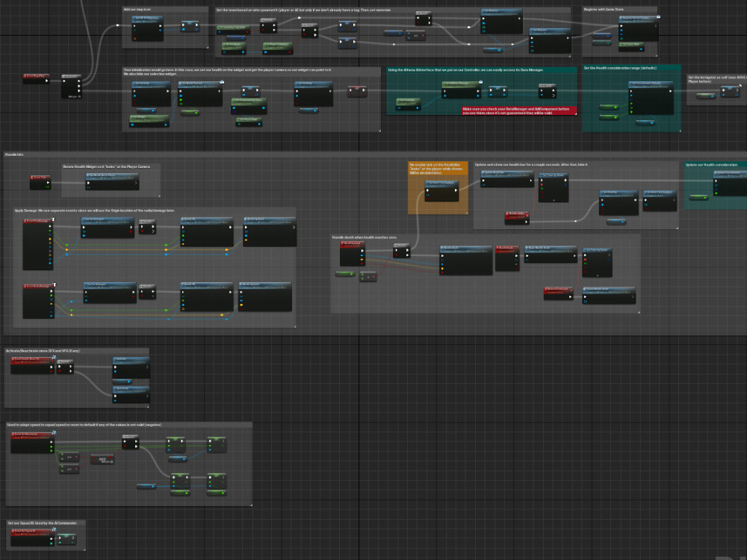747x560 pixels.
Task: Select the red event node in Squad ID comment
Action: click(33, 538)
